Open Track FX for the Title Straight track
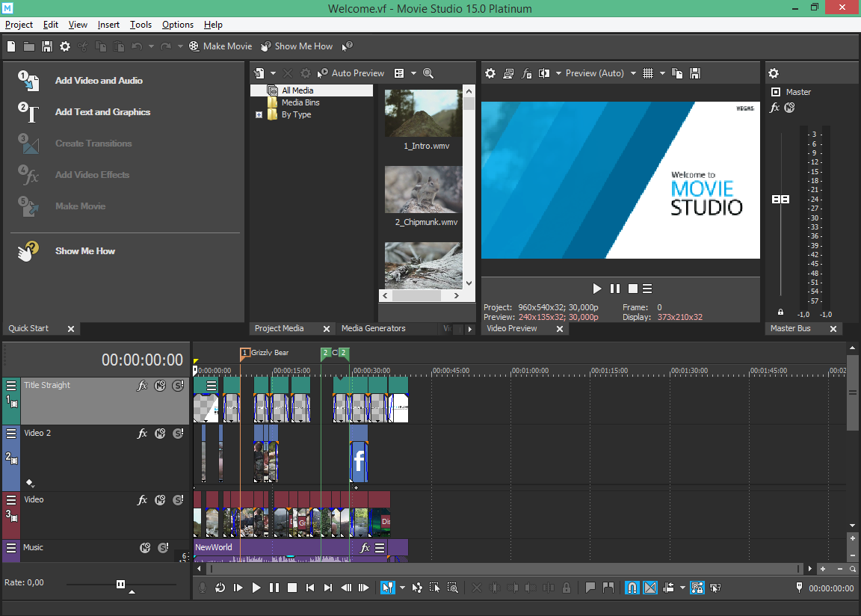The height and width of the screenshot is (616, 861). [142, 385]
